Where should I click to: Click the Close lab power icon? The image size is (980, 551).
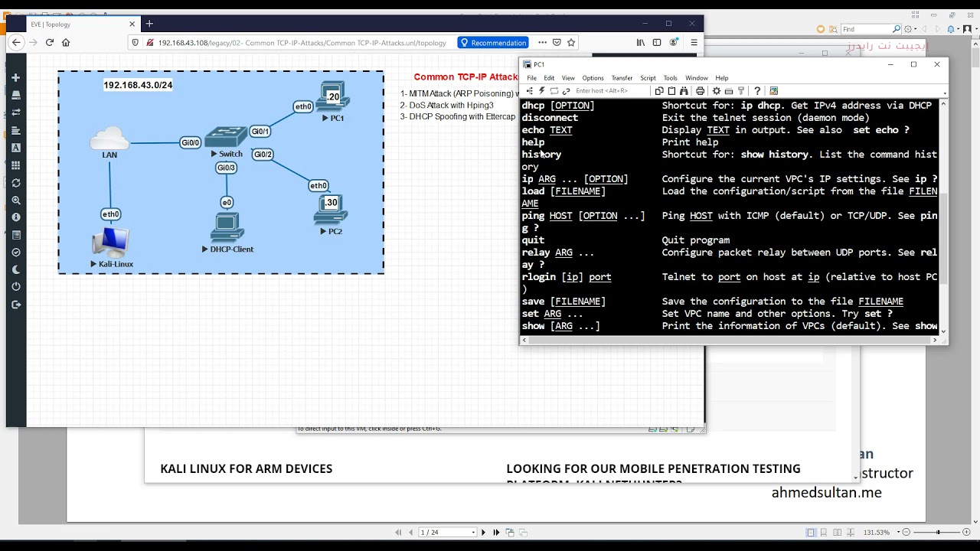15,287
